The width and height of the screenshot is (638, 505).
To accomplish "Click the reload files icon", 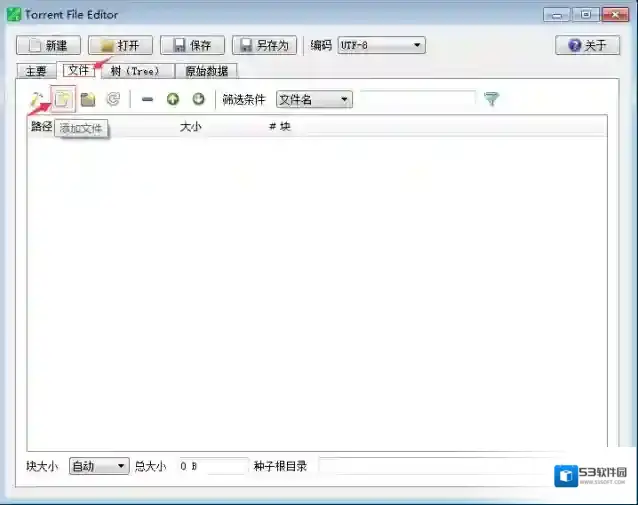I will pos(113,99).
